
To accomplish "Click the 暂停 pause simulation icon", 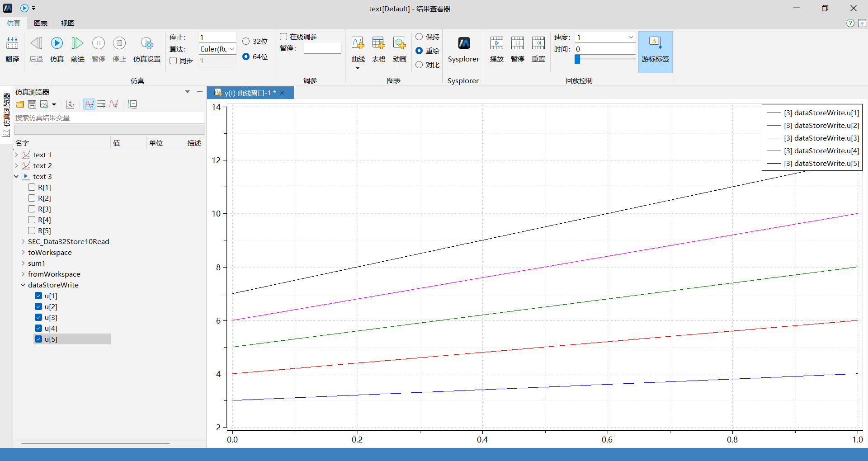I will pos(99,43).
